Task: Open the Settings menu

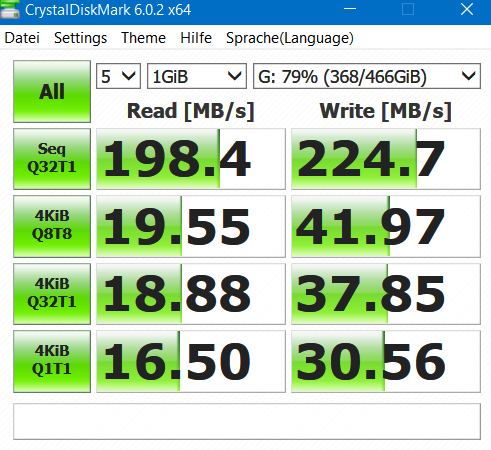Action: tap(80, 38)
